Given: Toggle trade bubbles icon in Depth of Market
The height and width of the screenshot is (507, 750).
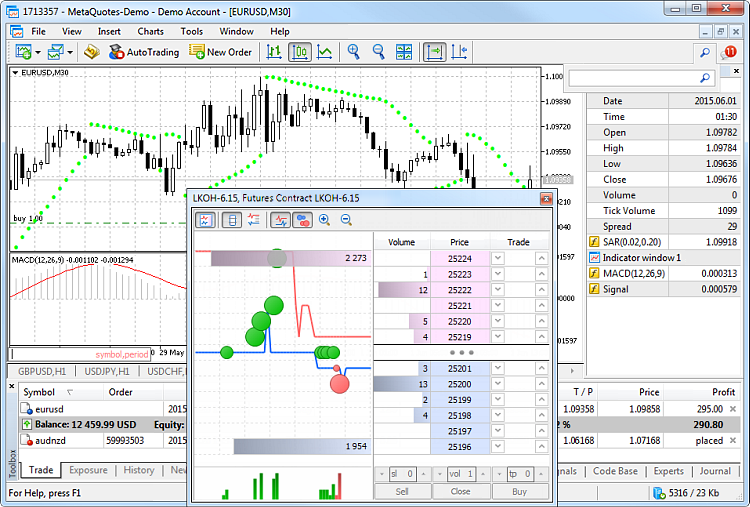Looking at the screenshot, I should (303, 220).
